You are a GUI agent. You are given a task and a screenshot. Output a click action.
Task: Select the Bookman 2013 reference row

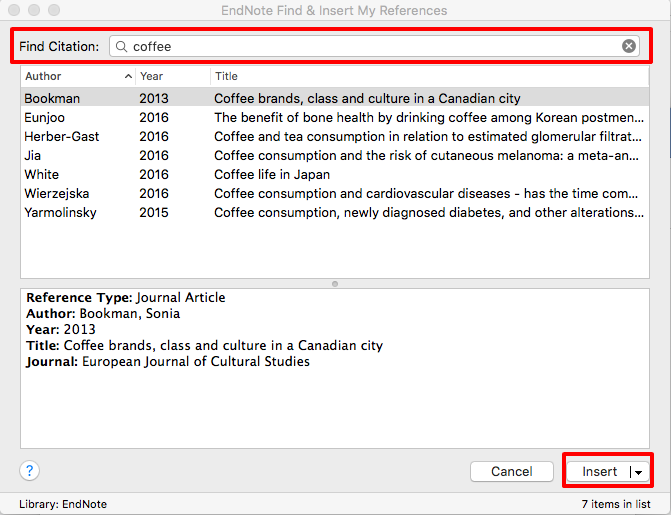[335, 98]
